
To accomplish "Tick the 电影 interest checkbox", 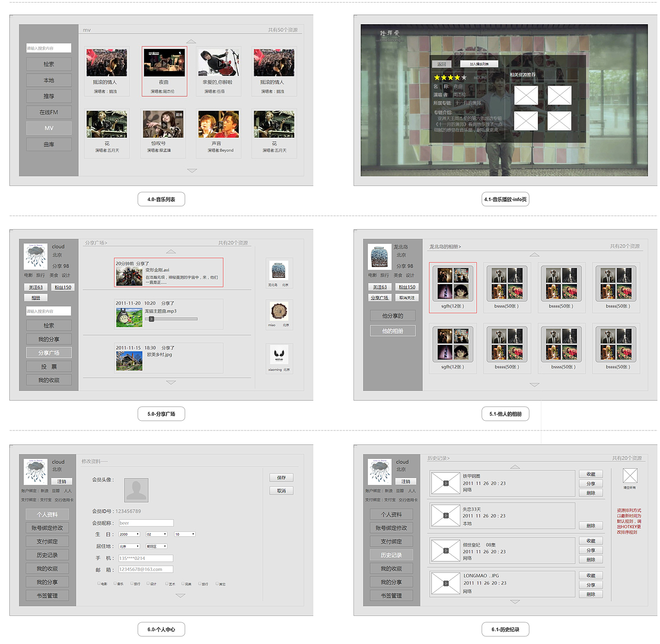I will pyautogui.click(x=98, y=584).
